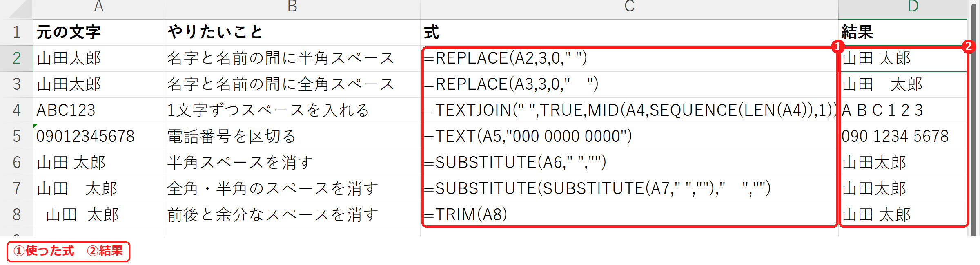Viewport: 980px width, 265px height.
Task: Select row 8 header
Action: 16,215
